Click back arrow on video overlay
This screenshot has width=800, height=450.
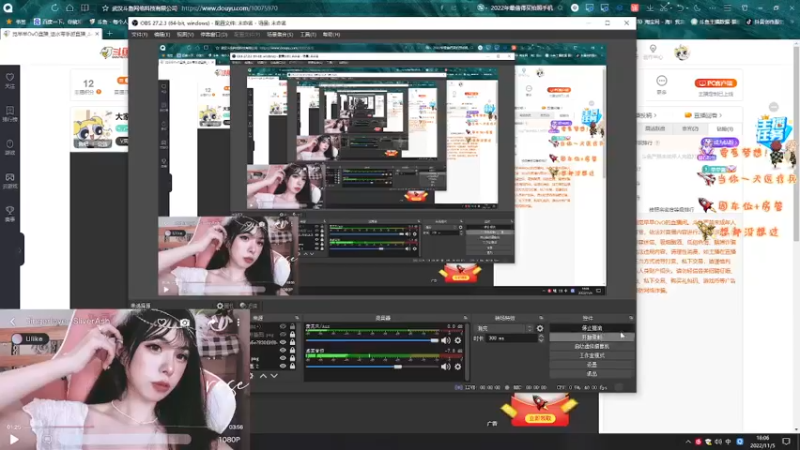click(x=13, y=321)
